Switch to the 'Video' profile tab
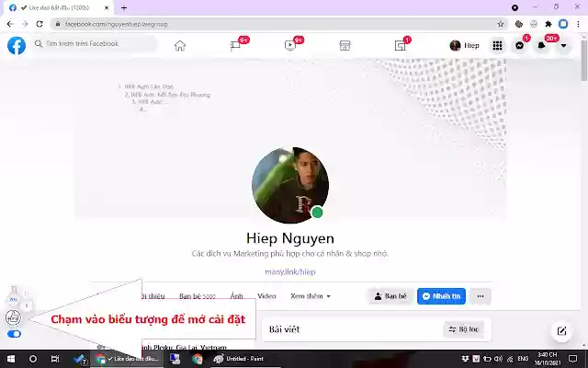Viewport: 588px width, 368px height. coord(266,296)
